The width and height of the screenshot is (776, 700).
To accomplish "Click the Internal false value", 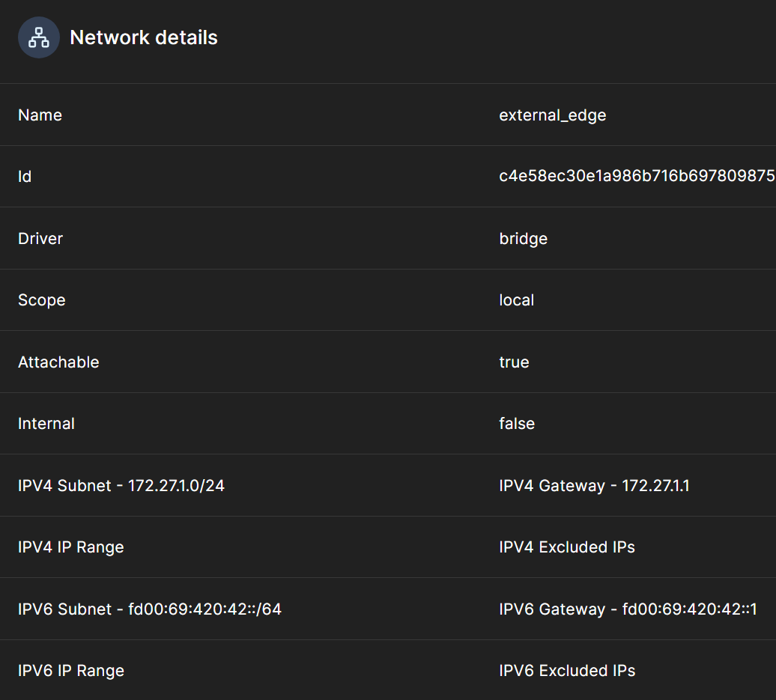I will coord(517,424).
